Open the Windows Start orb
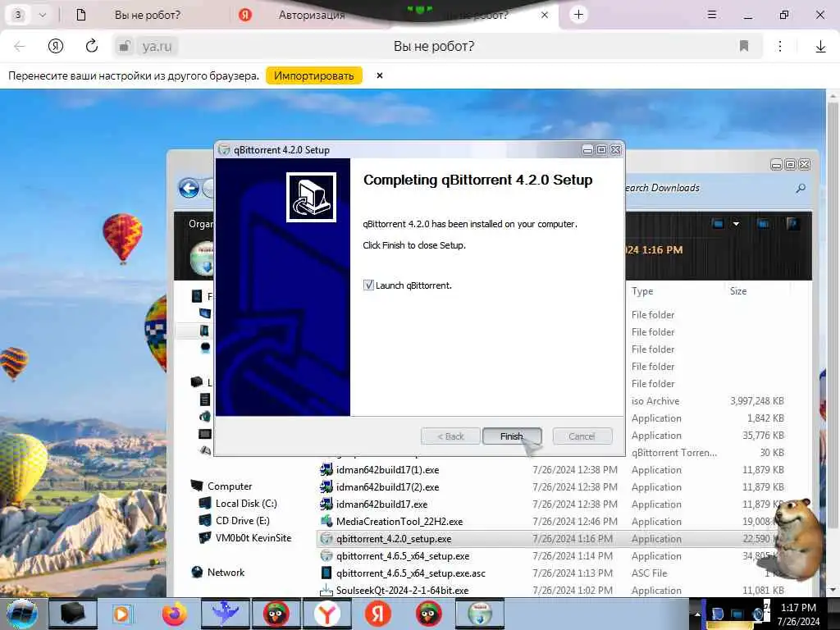 [x=22, y=614]
